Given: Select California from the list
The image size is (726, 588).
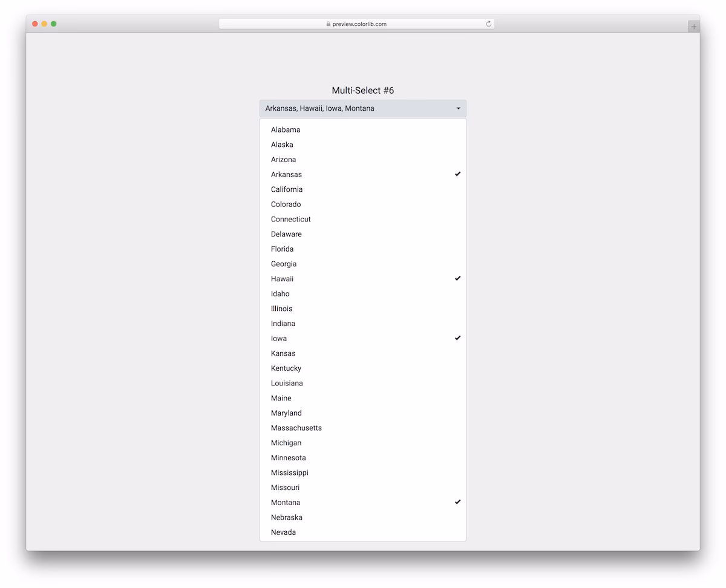Looking at the screenshot, I should tap(363, 189).
